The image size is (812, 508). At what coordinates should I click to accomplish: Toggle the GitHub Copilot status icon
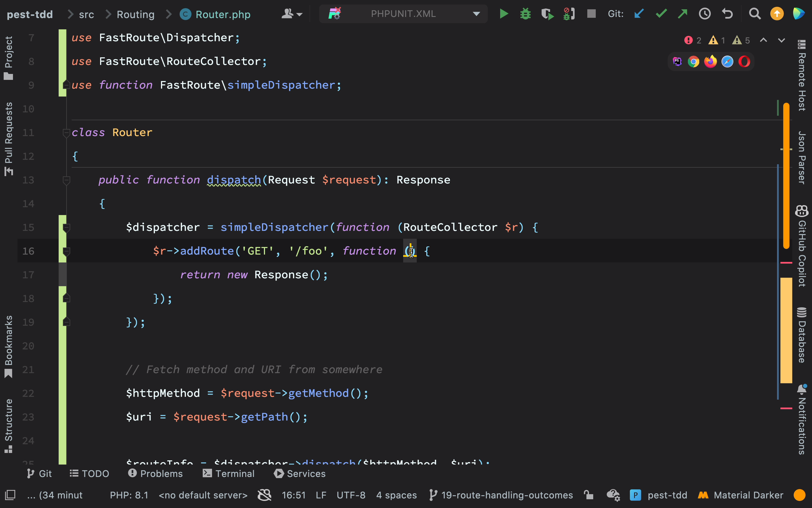264,495
